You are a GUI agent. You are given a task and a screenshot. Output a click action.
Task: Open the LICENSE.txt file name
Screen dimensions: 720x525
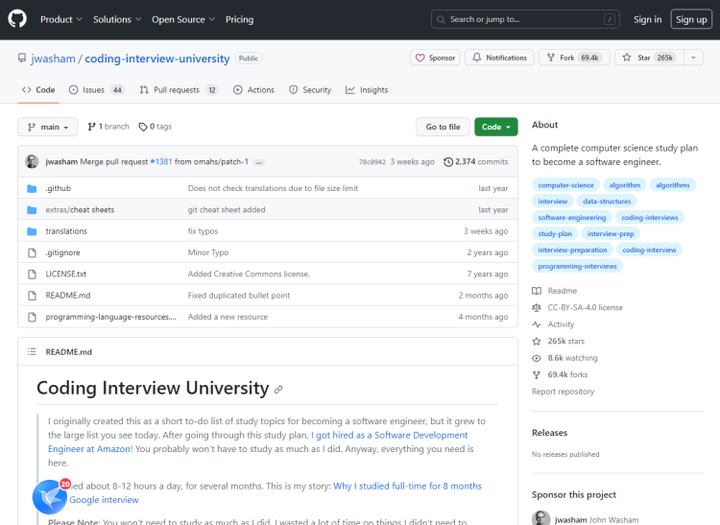66,274
